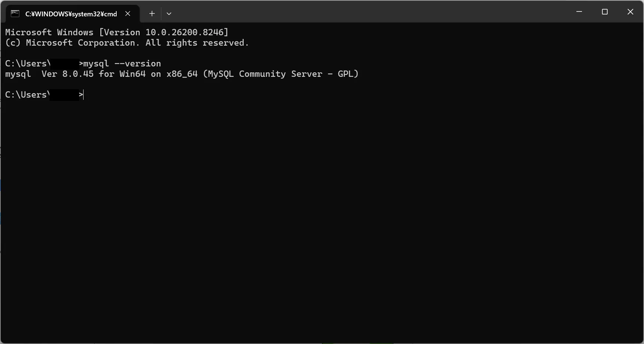Open a new tab with the plus button
This screenshot has width=644, height=344.
pyautogui.click(x=152, y=14)
